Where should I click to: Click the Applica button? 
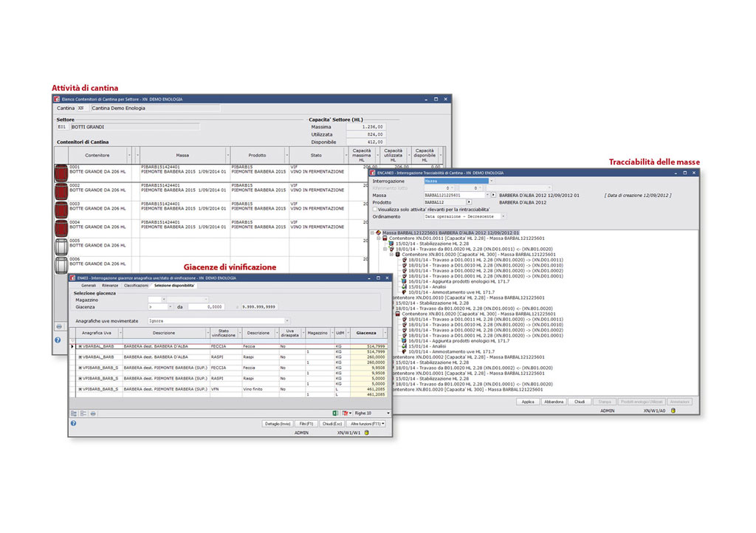pyautogui.click(x=528, y=402)
